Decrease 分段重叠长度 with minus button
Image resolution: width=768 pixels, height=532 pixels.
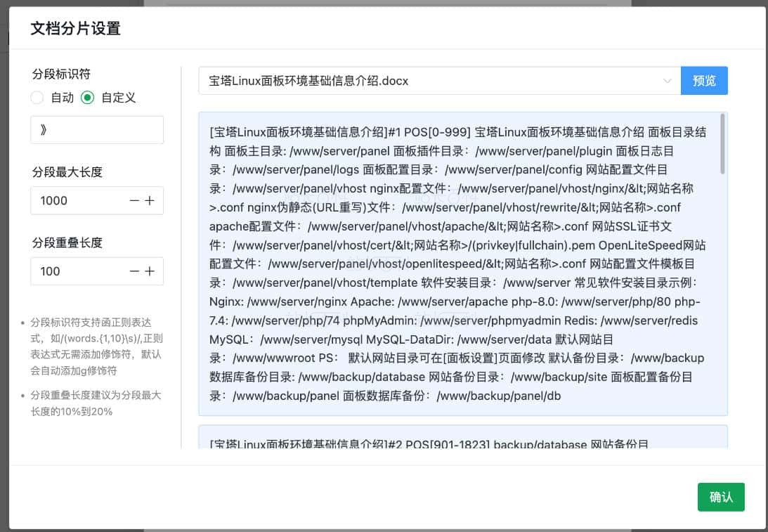134,271
